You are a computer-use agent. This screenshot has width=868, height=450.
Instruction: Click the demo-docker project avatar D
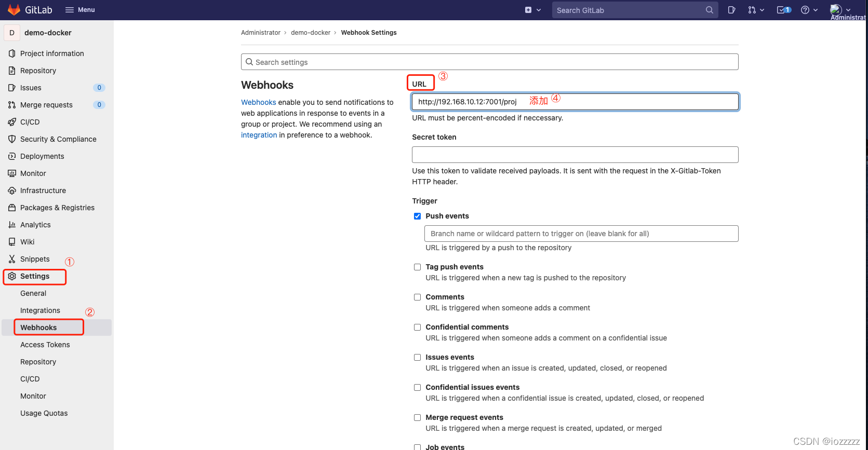pyautogui.click(x=12, y=33)
